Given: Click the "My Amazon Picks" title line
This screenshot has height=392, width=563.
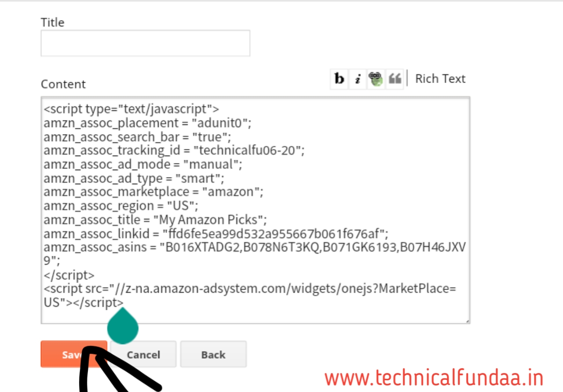Looking at the screenshot, I should click(155, 219).
